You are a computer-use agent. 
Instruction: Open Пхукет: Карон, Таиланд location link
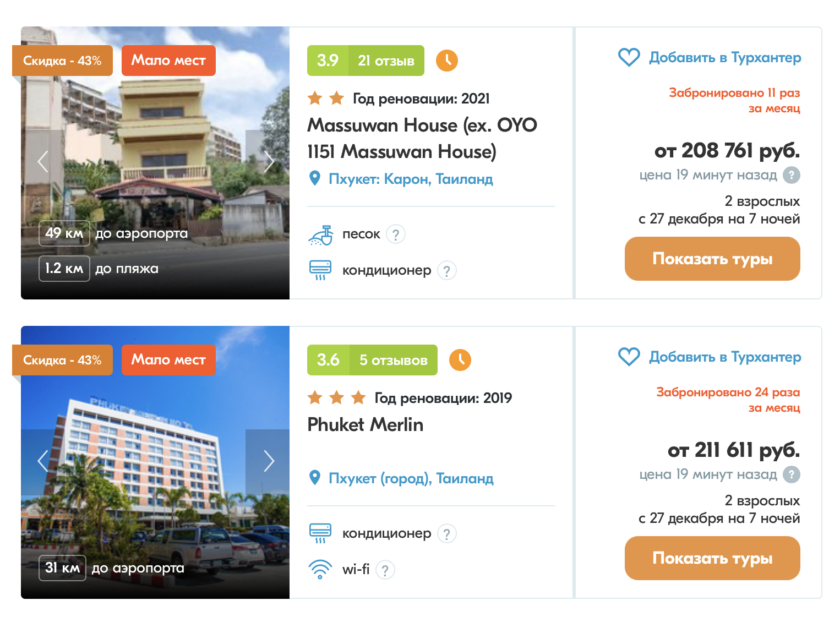tap(411, 179)
